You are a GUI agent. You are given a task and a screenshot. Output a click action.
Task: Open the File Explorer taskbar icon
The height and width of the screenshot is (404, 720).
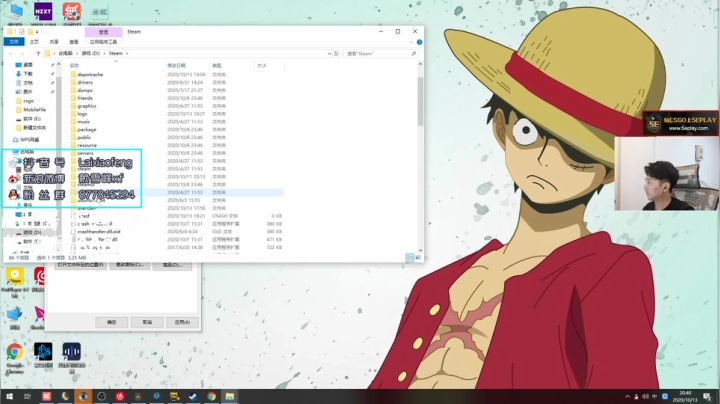(230, 396)
